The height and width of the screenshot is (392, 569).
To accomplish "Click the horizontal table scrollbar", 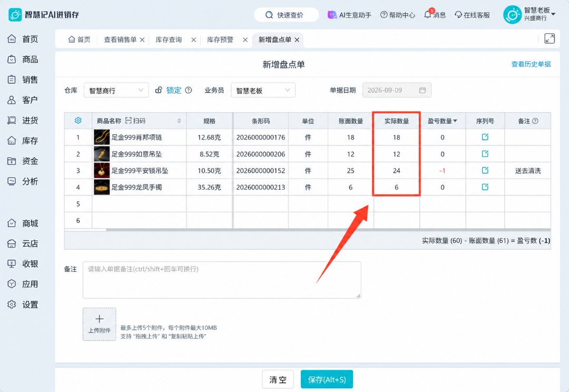I will coord(328,230).
